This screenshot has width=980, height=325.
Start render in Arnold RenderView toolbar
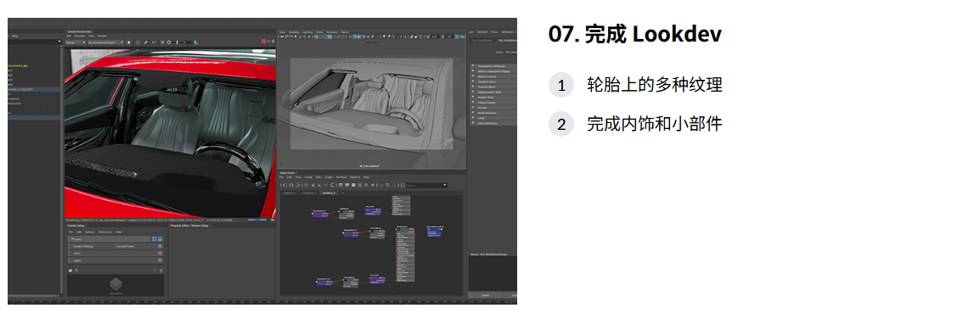[129, 42]
